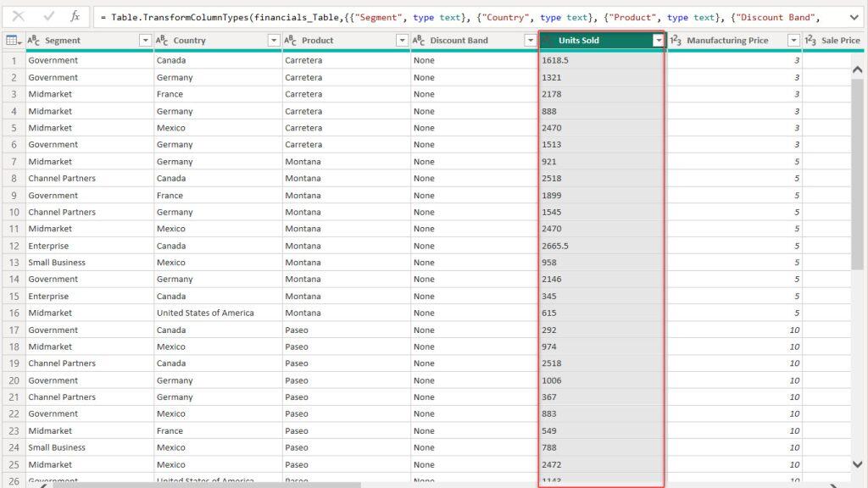Change Segment column data type icon

[x=34, y=41]
